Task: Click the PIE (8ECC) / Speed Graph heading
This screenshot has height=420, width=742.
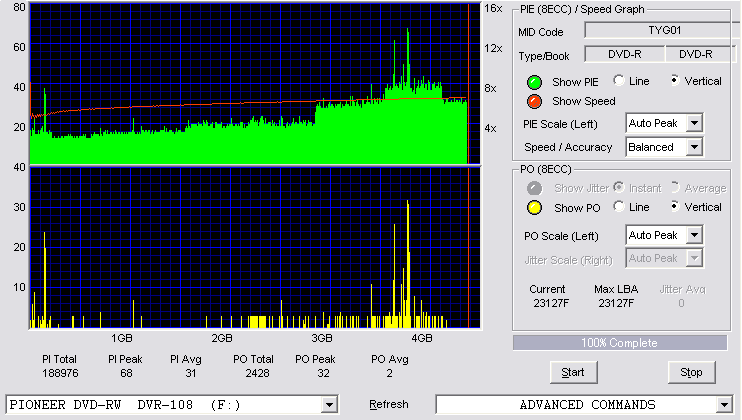Action: pos(582,9)
